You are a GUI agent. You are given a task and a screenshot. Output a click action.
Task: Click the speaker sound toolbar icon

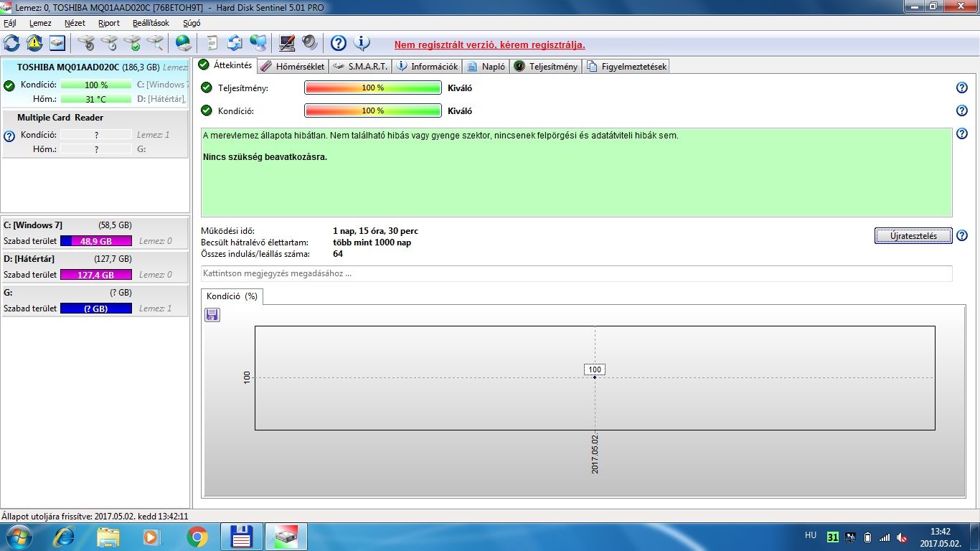(310, 43)
